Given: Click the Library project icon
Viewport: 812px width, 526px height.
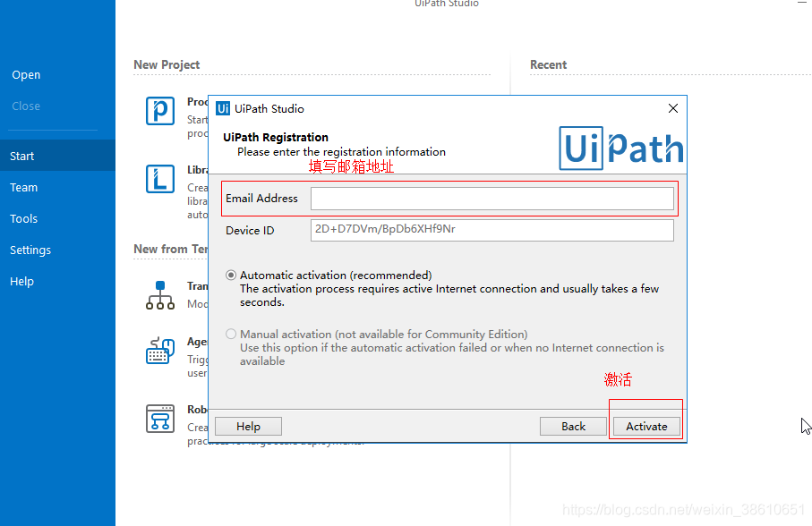Looking at the screenshot, I should coord(160,179).
